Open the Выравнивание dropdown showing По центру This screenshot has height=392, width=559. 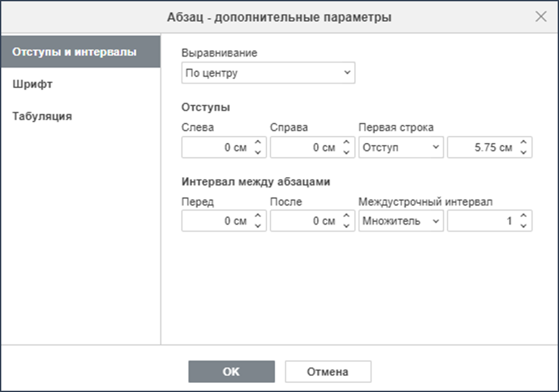pos(268,73)
